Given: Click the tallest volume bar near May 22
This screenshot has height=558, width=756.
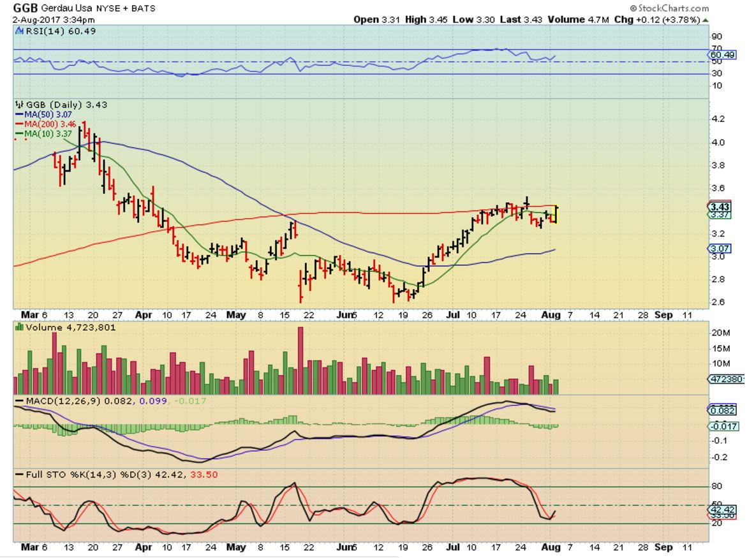Looking at the screenshot, I should tap(300, 360).
